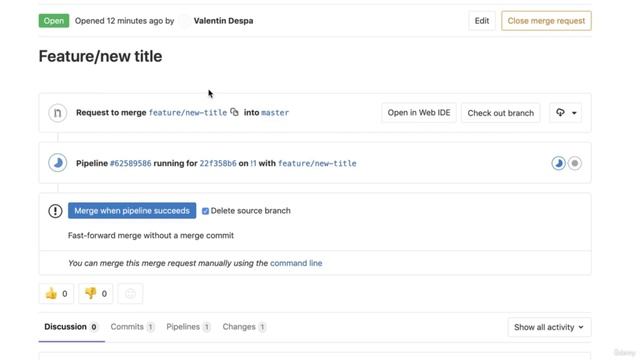The image size is (640, 360).
Task: Click the Edit button
Action: click(x=482, y=21)
